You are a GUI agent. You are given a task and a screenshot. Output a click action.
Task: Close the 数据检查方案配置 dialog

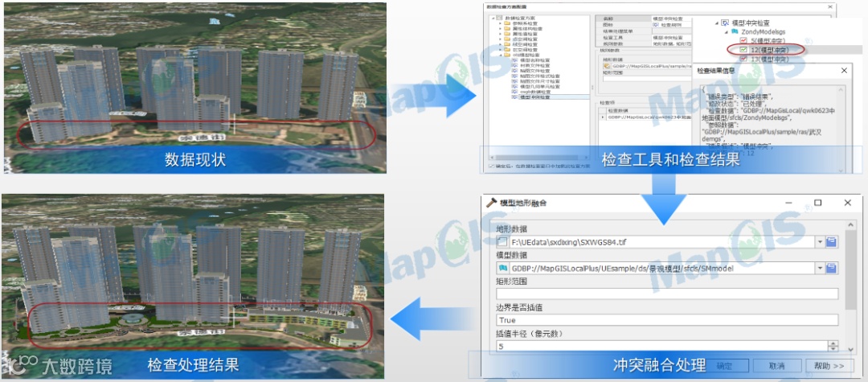[x=829, y=6]
